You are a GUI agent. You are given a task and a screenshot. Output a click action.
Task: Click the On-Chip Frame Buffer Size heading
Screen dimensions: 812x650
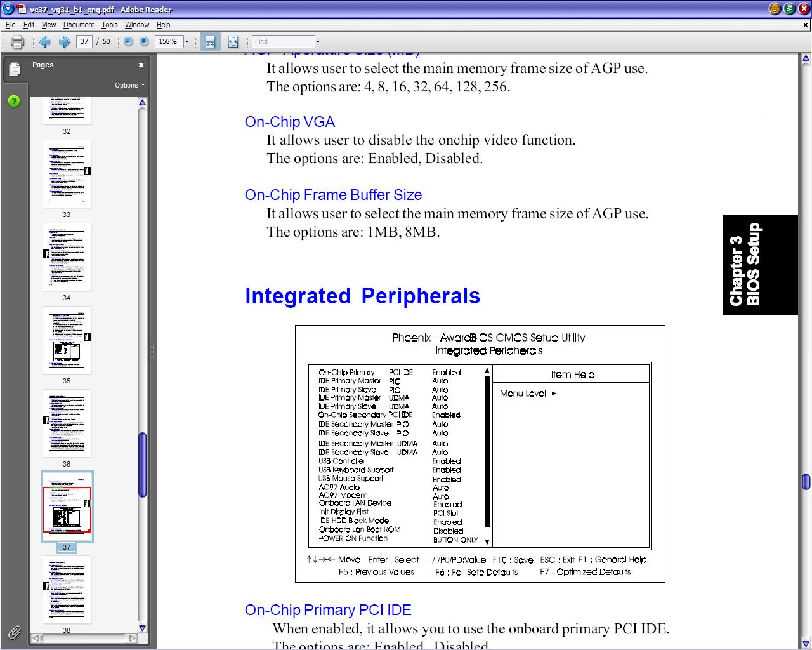tap(333, 195)
